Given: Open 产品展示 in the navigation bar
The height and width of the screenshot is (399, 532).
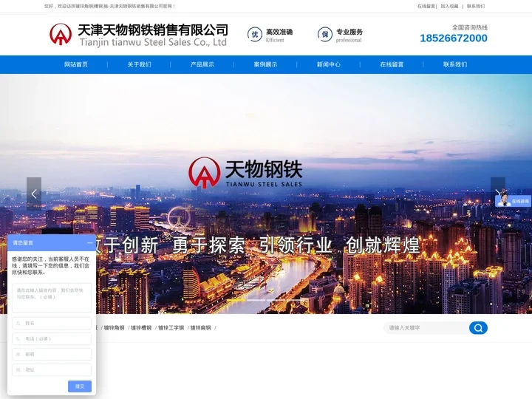Looking at the screenshot, I should point(202,64).
